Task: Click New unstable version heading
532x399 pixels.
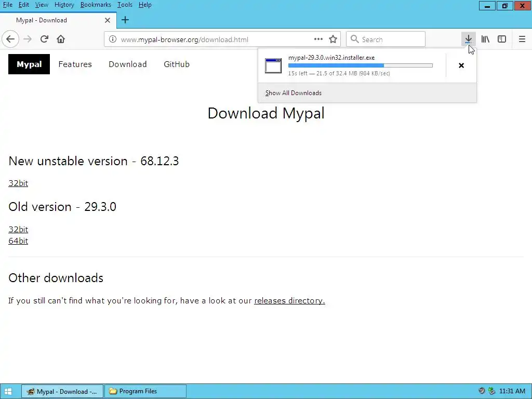Action: click(x=94, y=161)
